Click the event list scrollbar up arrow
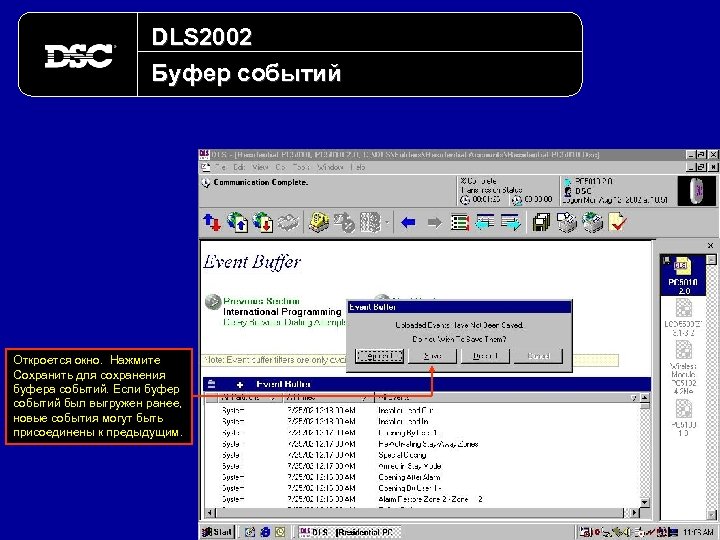 click(645, 398)
